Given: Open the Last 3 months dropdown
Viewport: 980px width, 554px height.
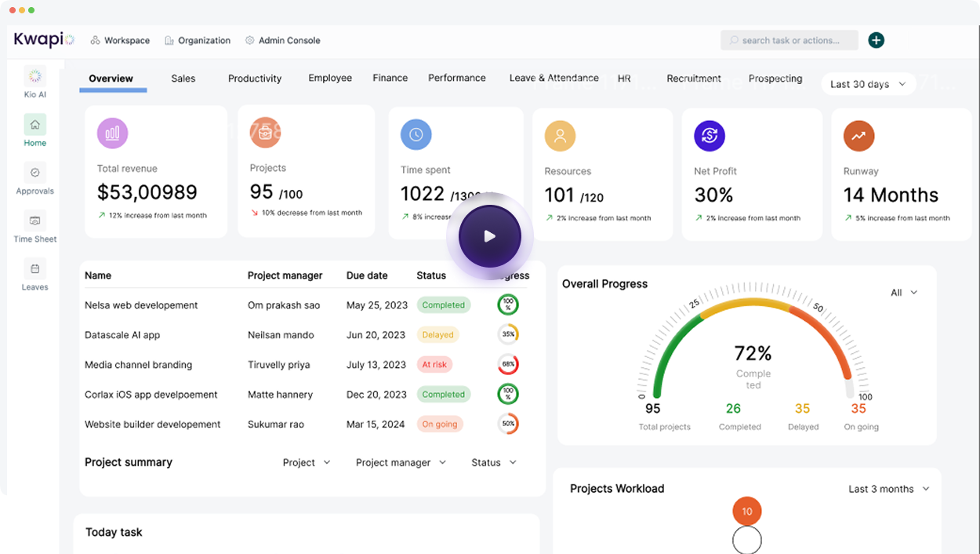Looking at the screenshot, I should 889,489.
